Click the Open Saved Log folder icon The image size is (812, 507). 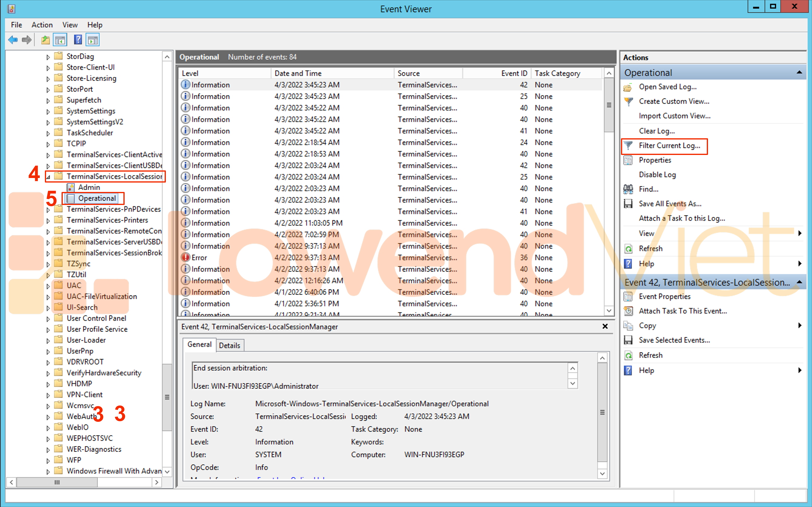pos(628,87)
